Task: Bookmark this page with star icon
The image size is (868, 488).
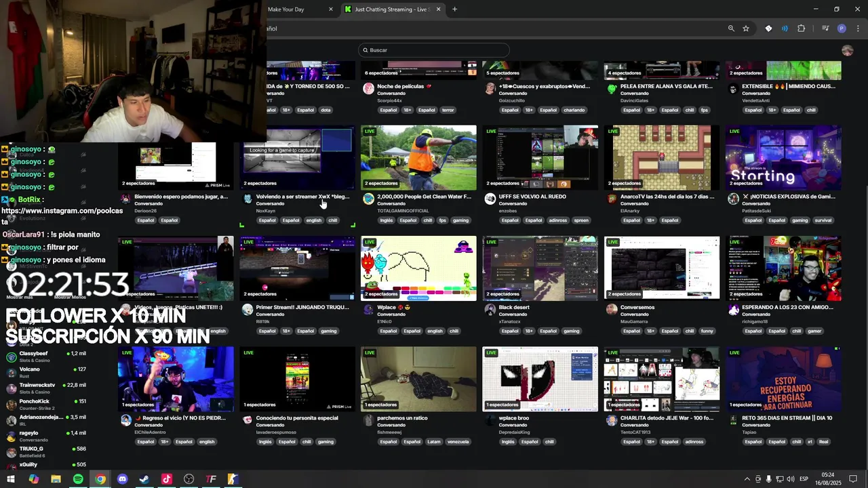Action: point(746,28)
